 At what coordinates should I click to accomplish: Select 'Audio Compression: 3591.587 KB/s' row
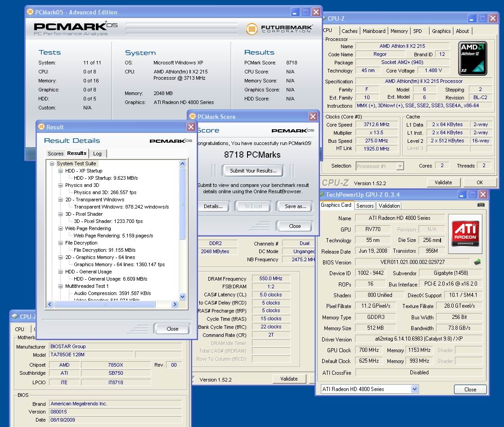112,293
